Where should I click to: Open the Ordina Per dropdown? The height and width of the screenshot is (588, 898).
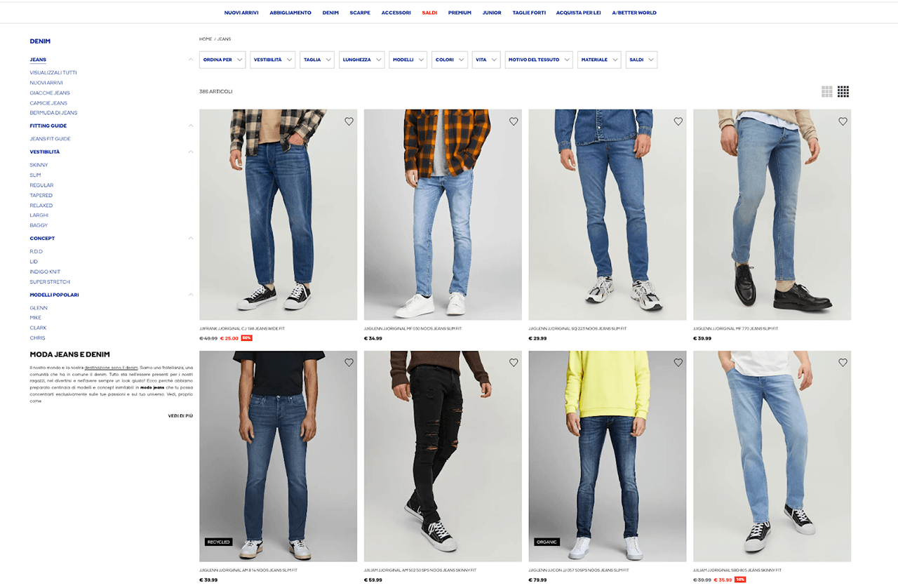(222, 60)
